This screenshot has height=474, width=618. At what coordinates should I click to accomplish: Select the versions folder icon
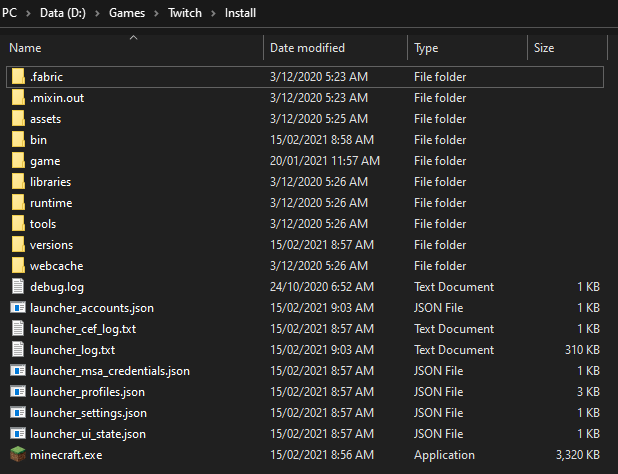click(17, 245)
